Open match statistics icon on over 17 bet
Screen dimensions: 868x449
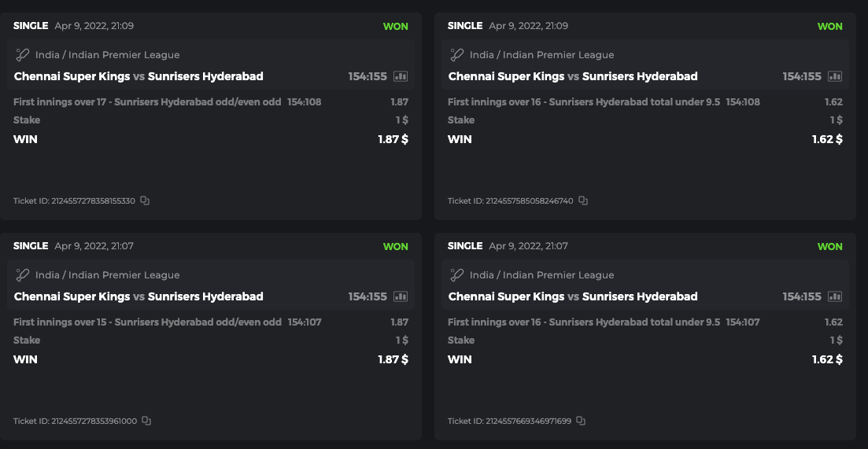401,76
